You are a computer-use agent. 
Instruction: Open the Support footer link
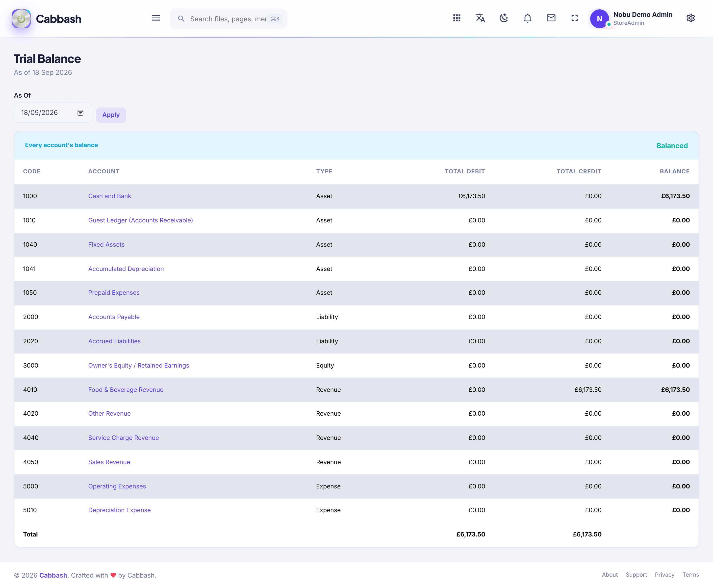point(636,575)
